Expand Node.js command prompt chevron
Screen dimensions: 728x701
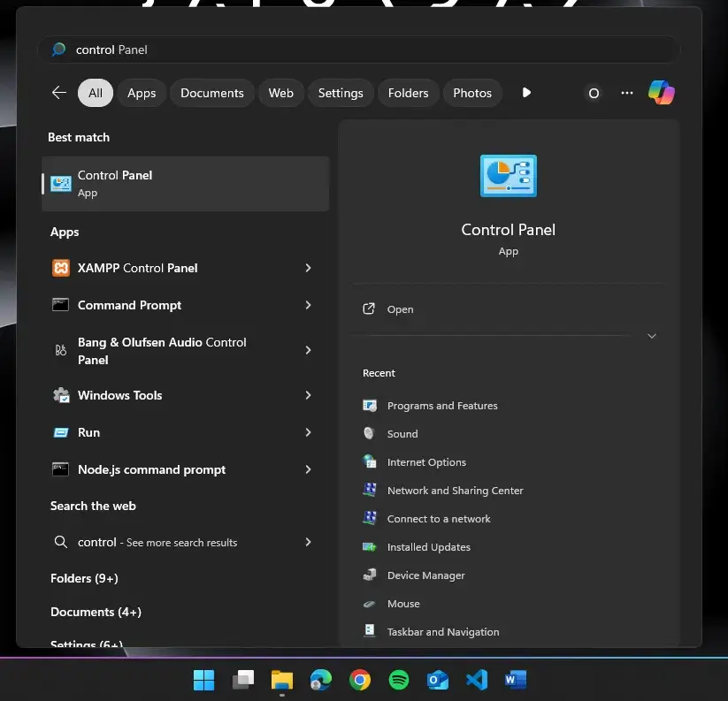point(308,469)
